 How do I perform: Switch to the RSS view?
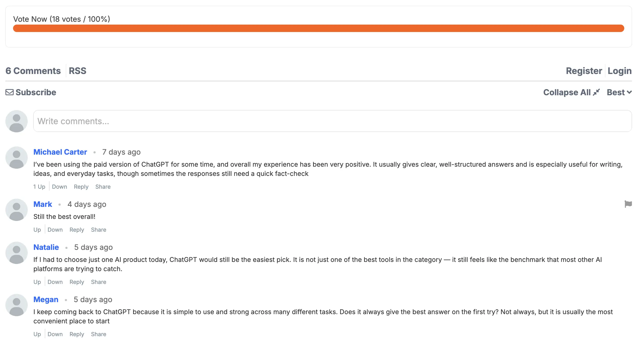(x=77, y=71)
